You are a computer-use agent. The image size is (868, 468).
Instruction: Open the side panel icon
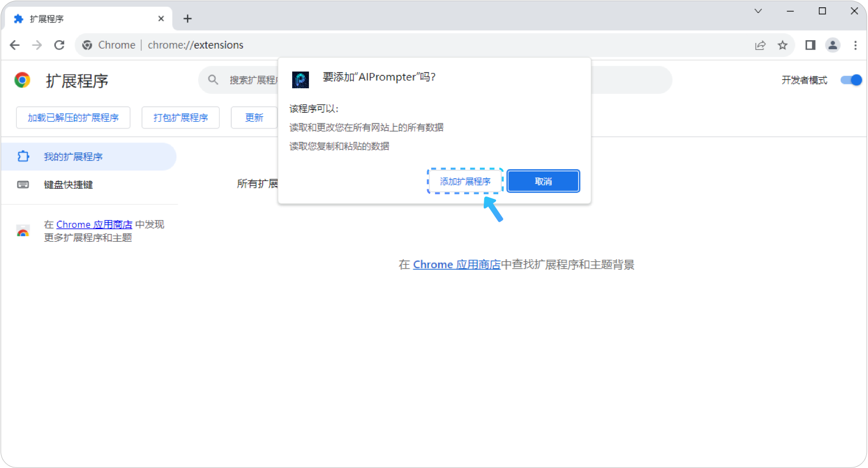tap(810, 45)
